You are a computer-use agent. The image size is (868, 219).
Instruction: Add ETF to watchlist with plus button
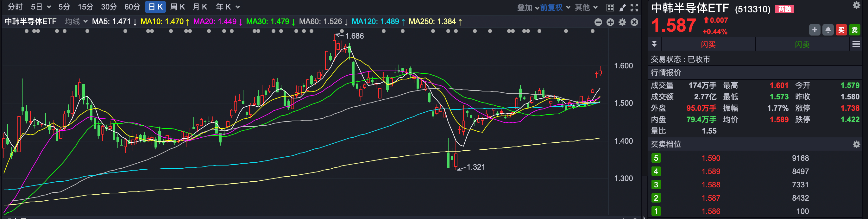815,30
